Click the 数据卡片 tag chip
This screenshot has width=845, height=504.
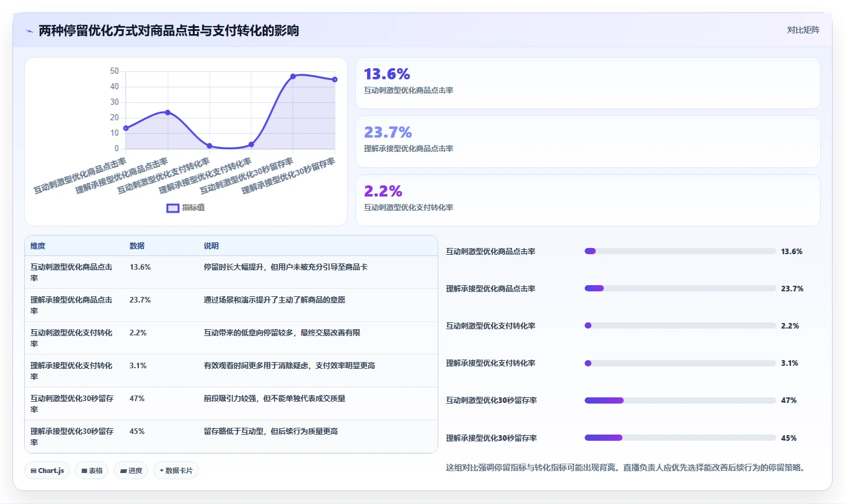(176, 471)
